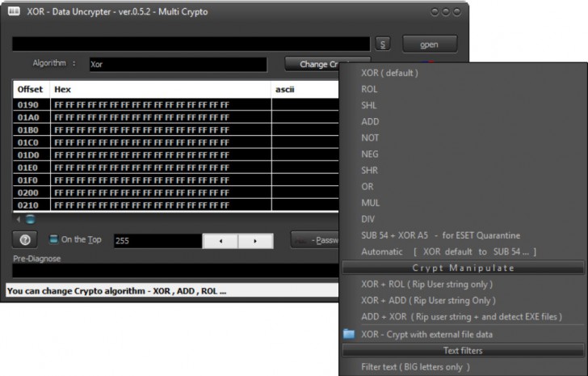Click the middle round window control button
This screenshot has height=376, width=588.
click(446, 12)
